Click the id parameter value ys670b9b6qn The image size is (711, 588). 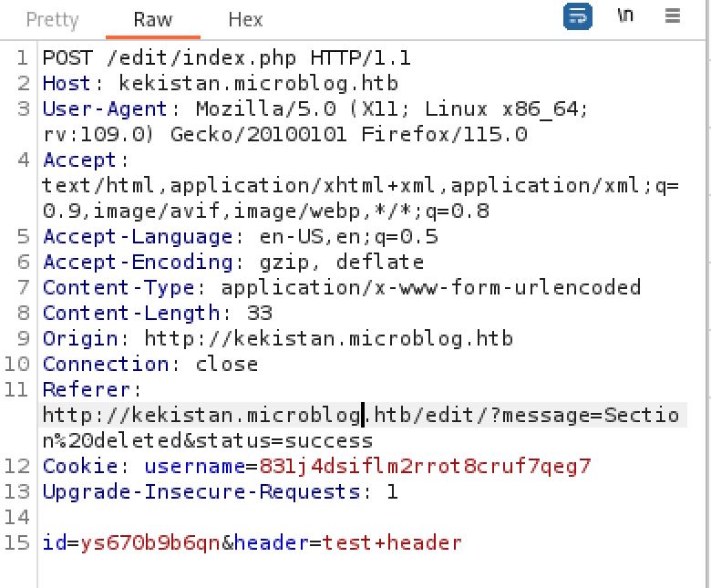tap(150, 544)
